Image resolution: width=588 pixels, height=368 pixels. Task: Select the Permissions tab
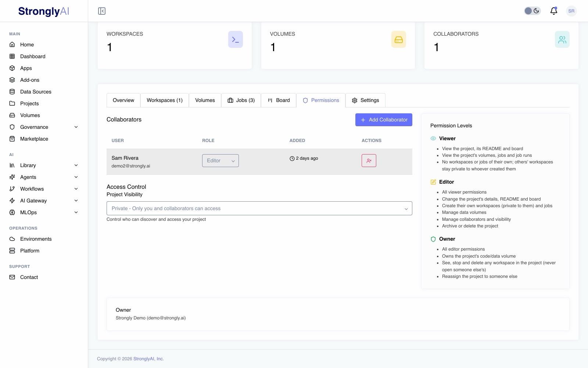point(321,100)
